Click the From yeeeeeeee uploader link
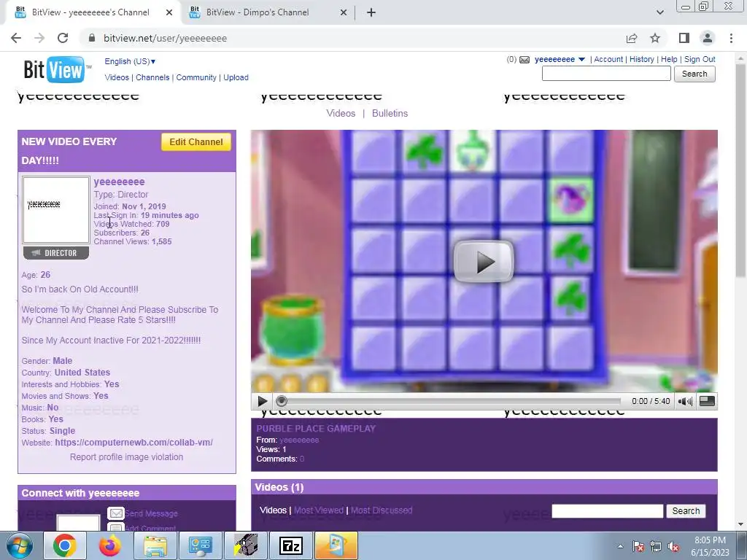Viewport: 747px width, 560px height. tap(299, 440)
